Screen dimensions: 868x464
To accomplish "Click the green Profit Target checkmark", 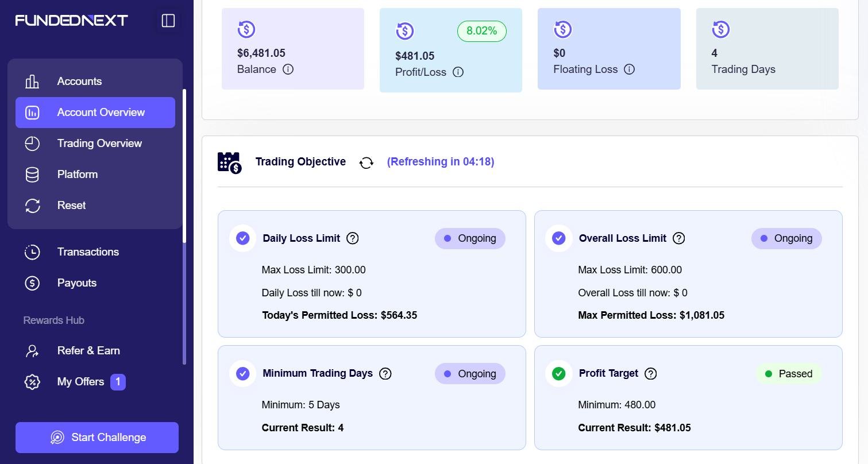I will pos(559,374).
